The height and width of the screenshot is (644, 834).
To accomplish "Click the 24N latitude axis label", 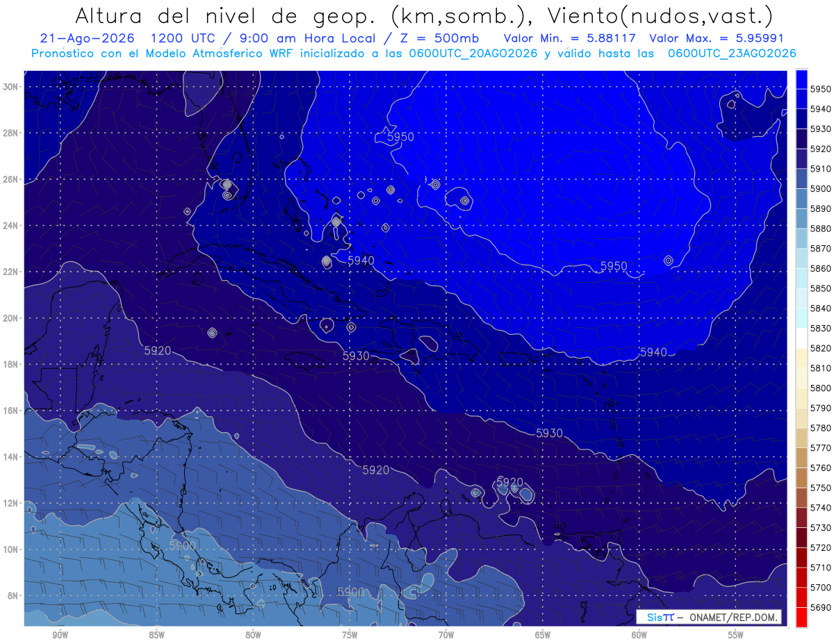I will (x=12, y=226).
